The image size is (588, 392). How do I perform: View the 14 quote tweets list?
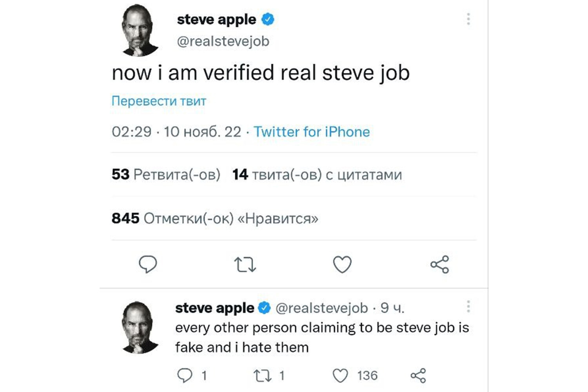pyautogui.click(x=317, y=174)
